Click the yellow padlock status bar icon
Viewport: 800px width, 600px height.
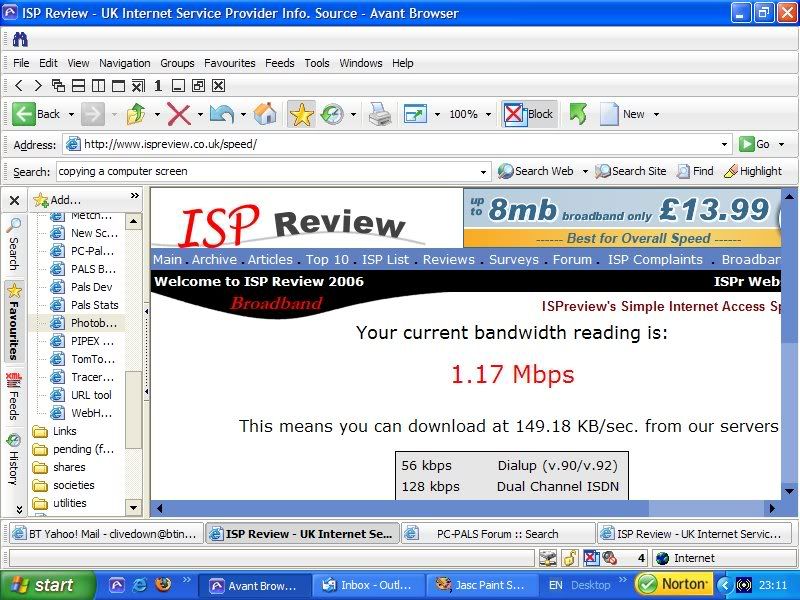pyautogui.click(x=569, y=558)
